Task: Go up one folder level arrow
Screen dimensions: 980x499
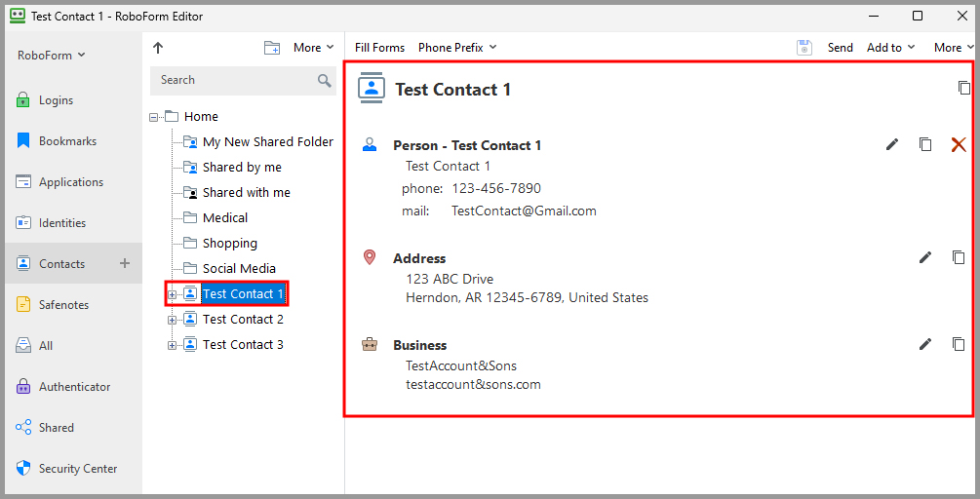Action: pyautogui.click(x=158, y=48)
